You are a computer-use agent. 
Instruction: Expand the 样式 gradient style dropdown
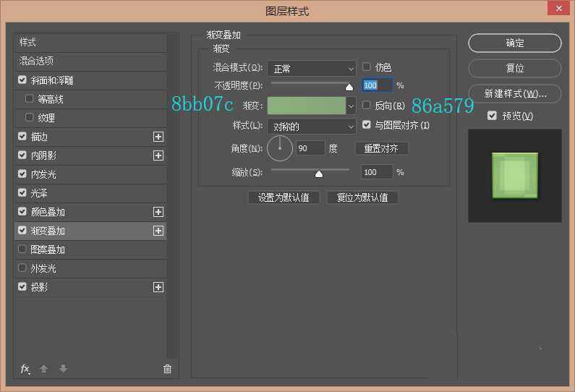(x=311, y=127)
